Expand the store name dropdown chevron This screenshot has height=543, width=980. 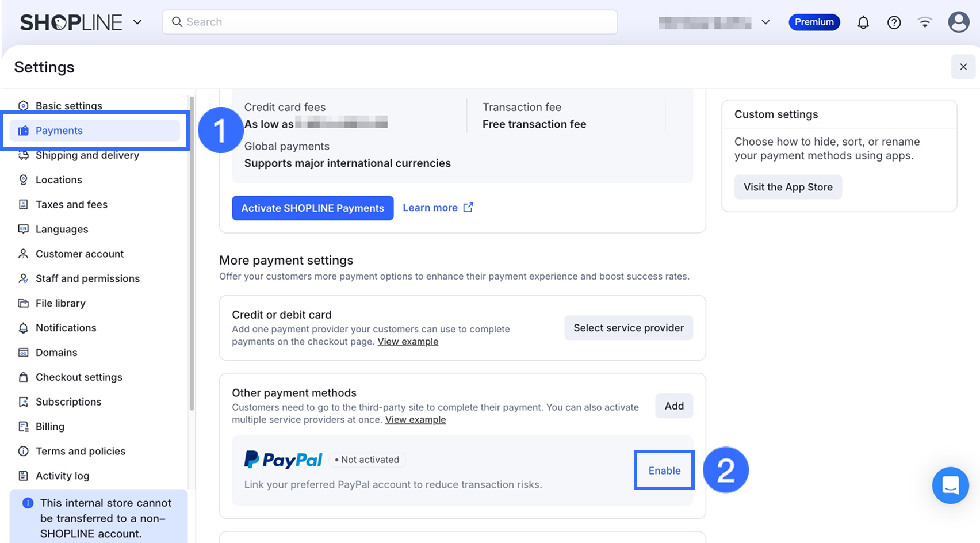pyautogui.click(x=765, y=22)
